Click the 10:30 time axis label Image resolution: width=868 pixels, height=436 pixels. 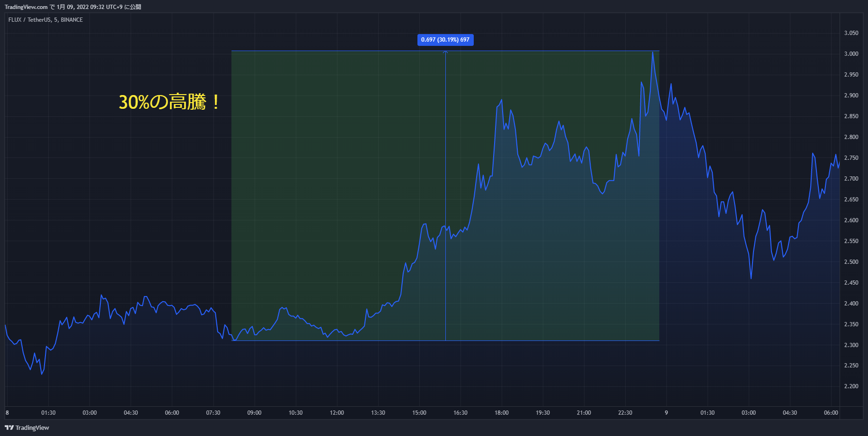tap(295, 413)
